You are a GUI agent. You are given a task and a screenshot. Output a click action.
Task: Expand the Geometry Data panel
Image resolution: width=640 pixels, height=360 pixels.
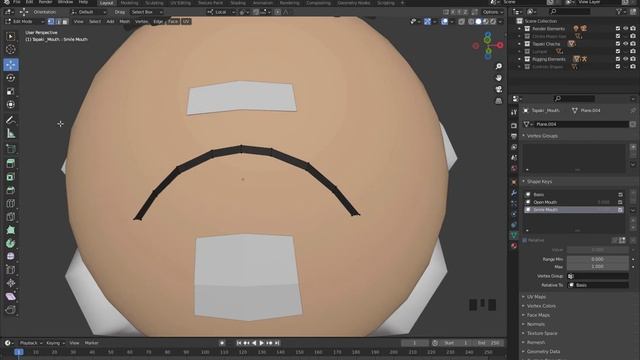pyautogui.click(x=543, y=351)
